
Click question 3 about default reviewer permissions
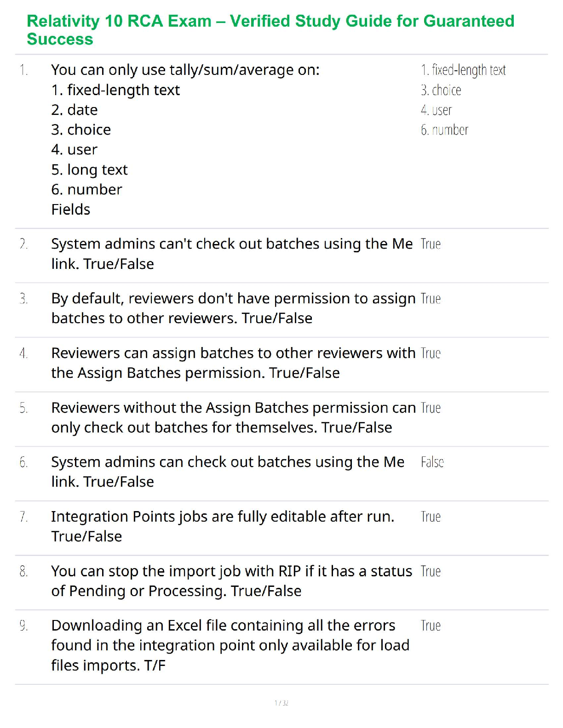click(233, 308)
